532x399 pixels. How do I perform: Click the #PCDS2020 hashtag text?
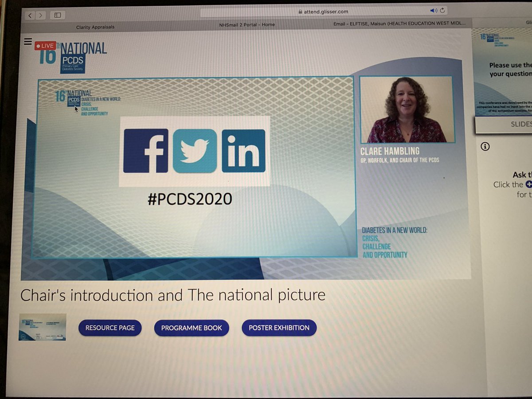(x=190, y=199)
